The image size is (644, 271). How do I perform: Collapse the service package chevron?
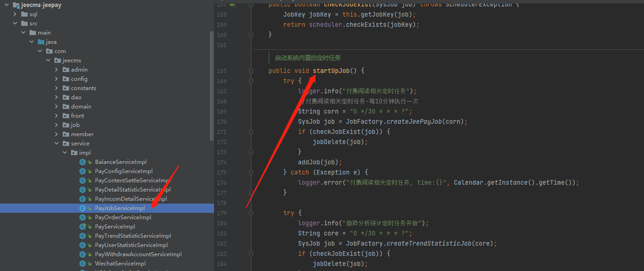[56, 144]
